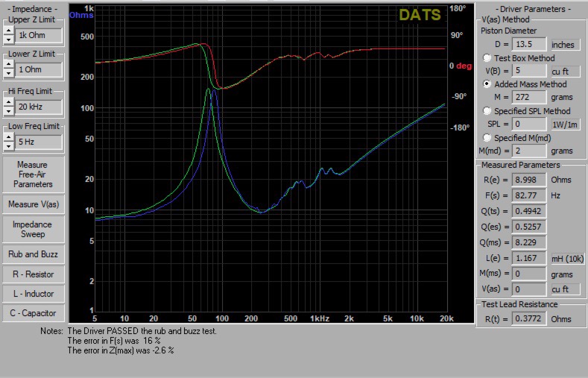
Task: Choose the Added Mass Method radio button
Action: (487, 84)
